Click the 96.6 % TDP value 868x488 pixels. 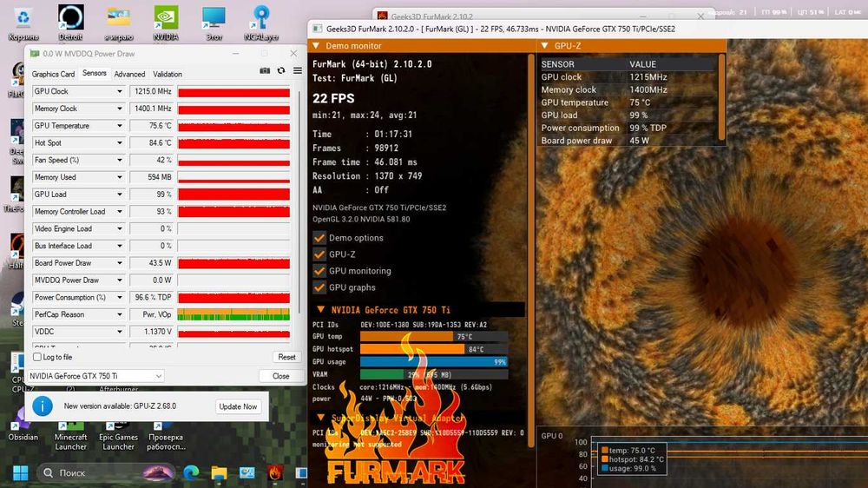[x=152, y=298]
